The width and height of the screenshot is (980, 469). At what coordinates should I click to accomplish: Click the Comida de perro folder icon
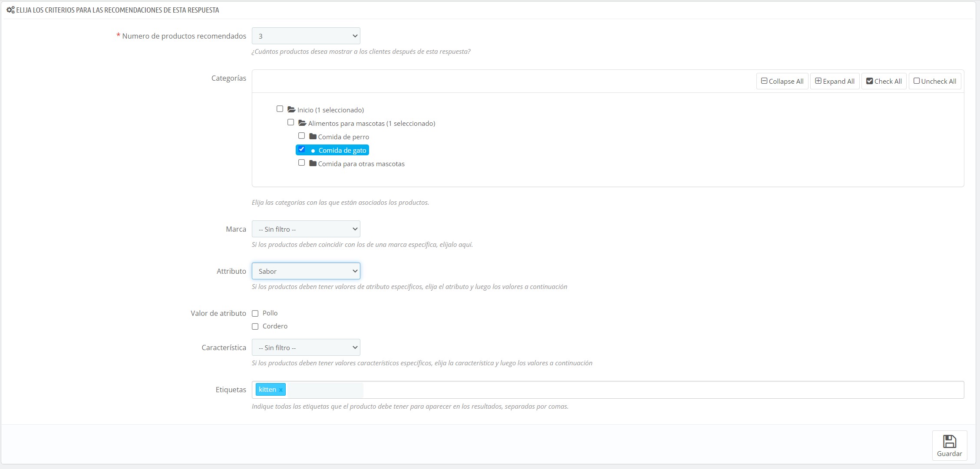point(313,137)
